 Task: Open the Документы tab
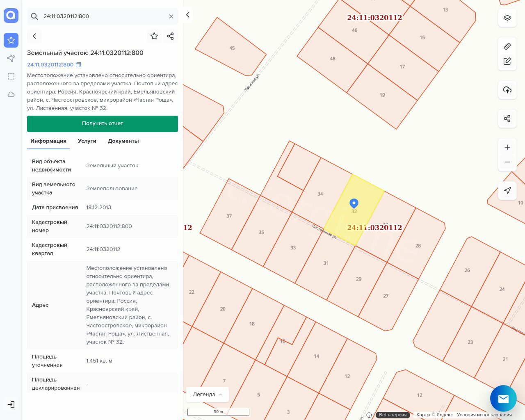point(123,141)
